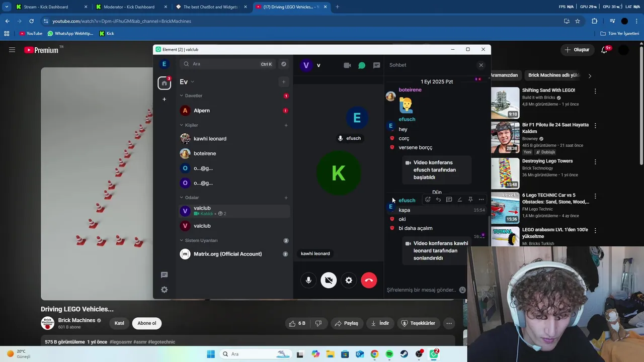Open the Element home space icon
The height and width of the screenshot is (362, 644).
tap(164, 83)
